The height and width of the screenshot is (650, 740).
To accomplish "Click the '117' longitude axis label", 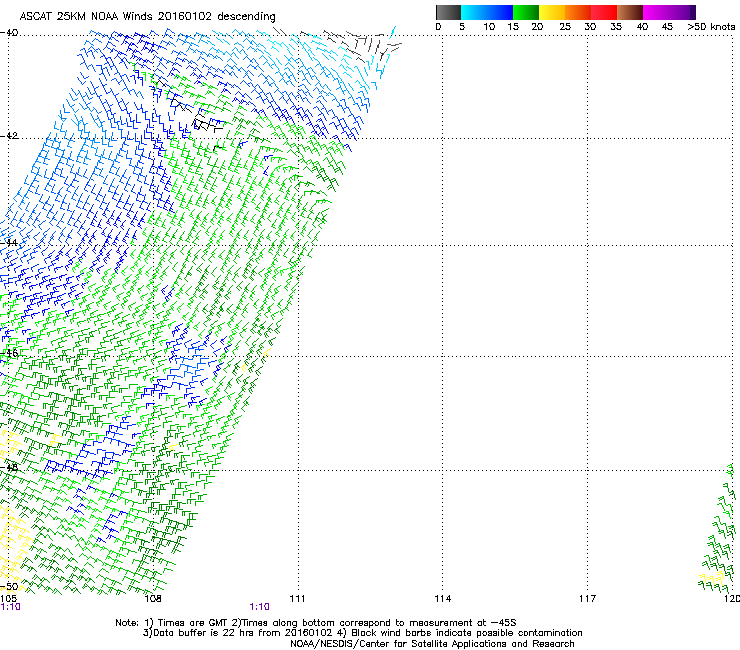I will click(x=587, y=599).
